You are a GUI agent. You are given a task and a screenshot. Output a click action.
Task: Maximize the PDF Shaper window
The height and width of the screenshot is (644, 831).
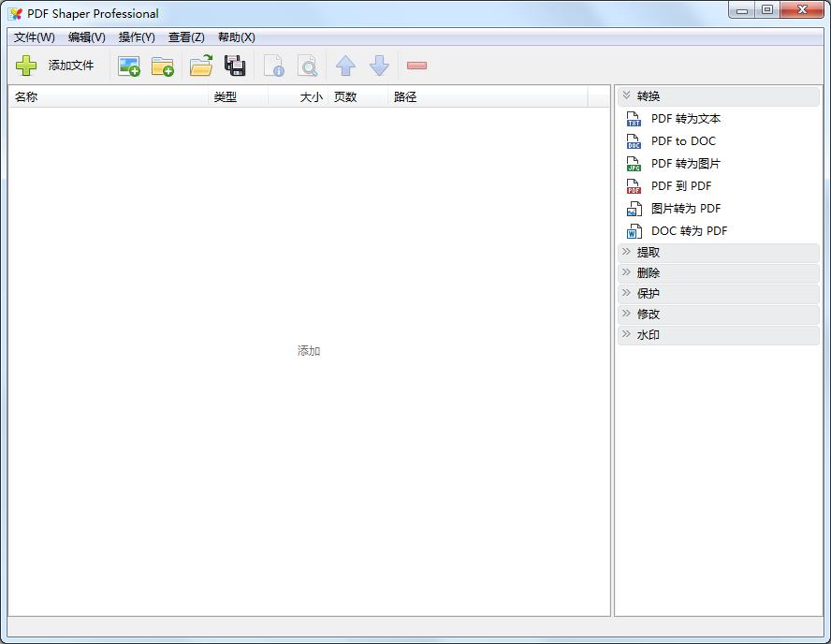click(x=766, y=10)
